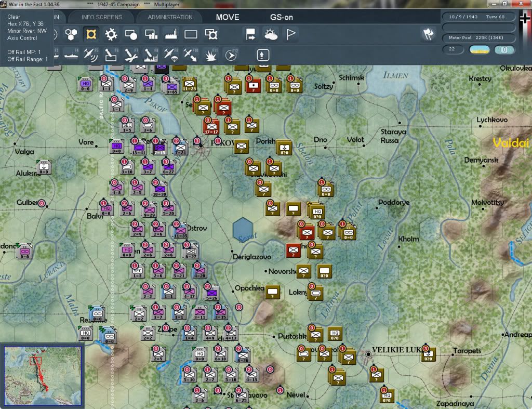The height and width of the screenshot is (409, 532).
Task: Click the pill showing number 22
Action: pos(453,49)
